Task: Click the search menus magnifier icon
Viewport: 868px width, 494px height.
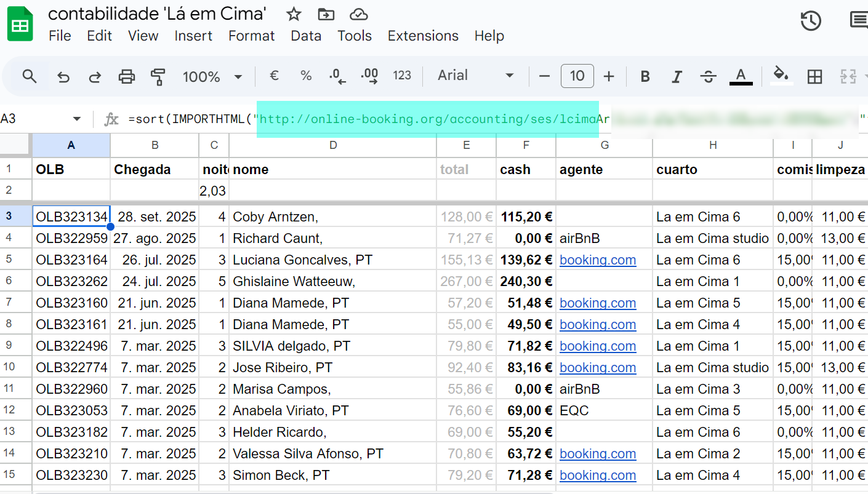Action: tap(30, 76)
